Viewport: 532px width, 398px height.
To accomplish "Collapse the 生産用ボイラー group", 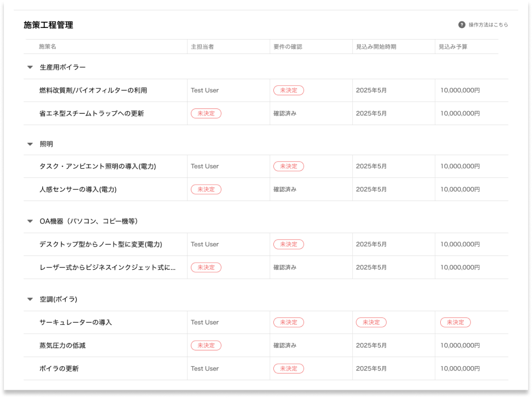I will click(30, 67).
